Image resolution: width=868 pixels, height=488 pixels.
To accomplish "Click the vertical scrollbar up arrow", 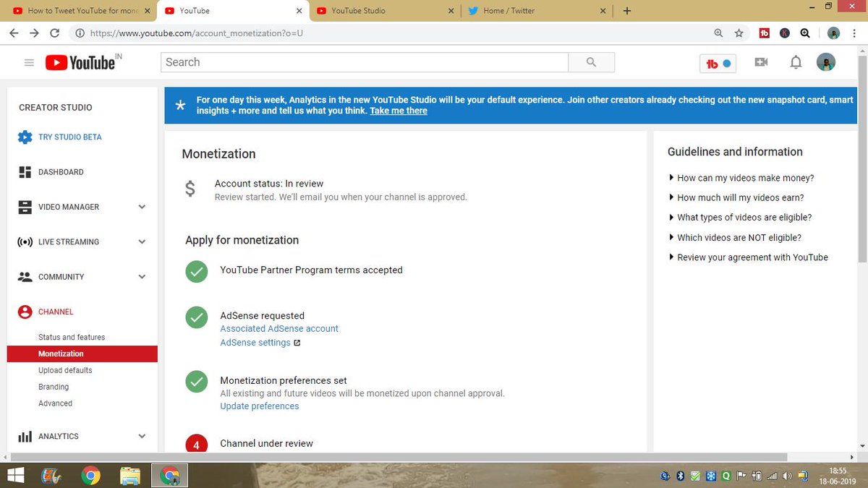I will coord(863,50).
